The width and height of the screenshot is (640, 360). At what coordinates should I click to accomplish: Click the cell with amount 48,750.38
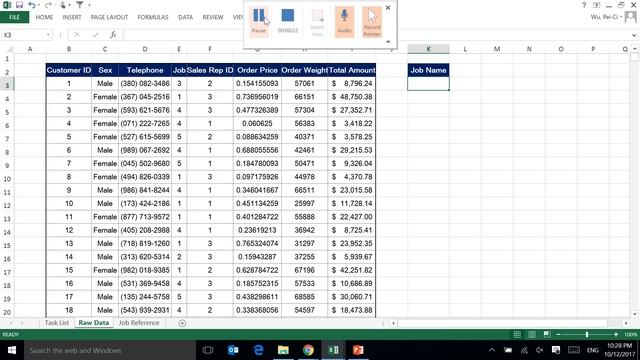[351, 97]
